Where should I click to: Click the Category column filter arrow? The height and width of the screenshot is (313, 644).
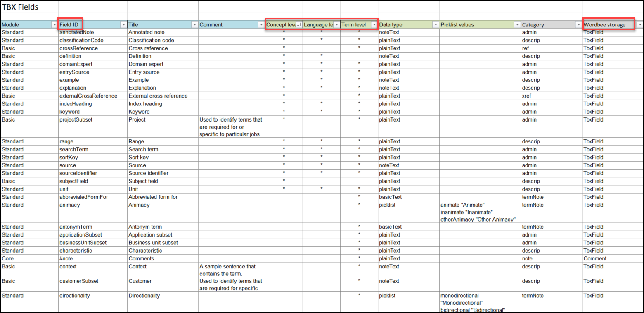tap(578, 25)
